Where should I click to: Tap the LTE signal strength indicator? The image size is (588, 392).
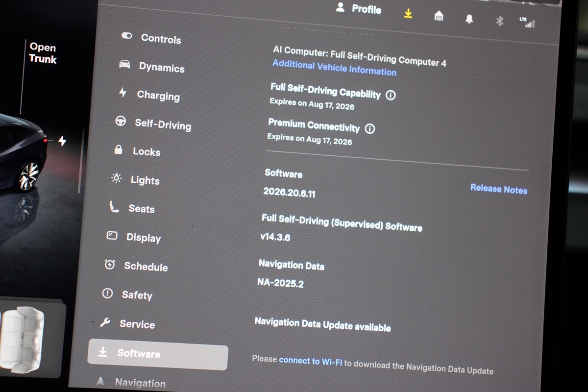click(x=527, y=22)
